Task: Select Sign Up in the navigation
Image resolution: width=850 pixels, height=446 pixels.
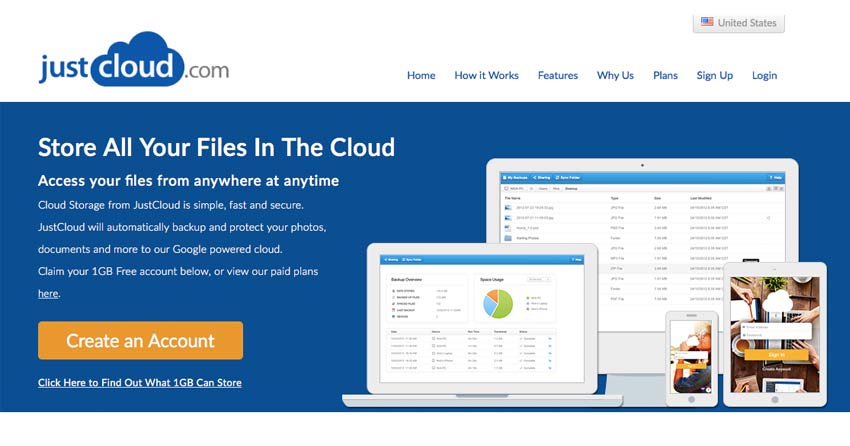Action: point(714,75)
